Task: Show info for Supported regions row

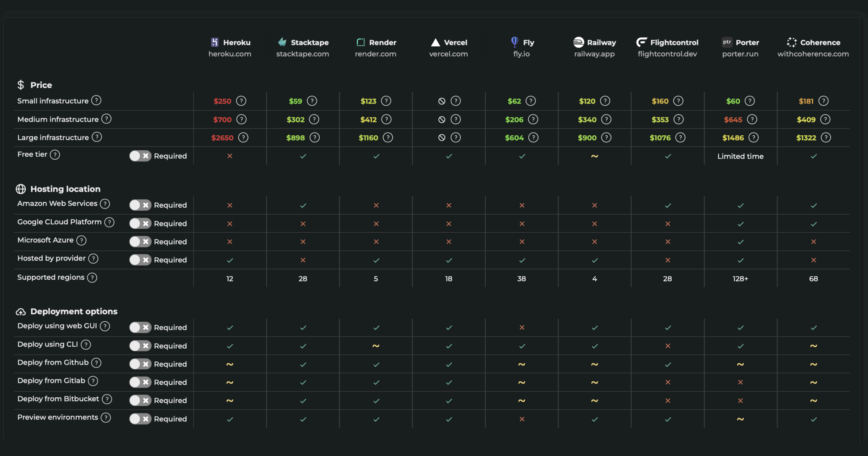Action: tap(92, 278)
